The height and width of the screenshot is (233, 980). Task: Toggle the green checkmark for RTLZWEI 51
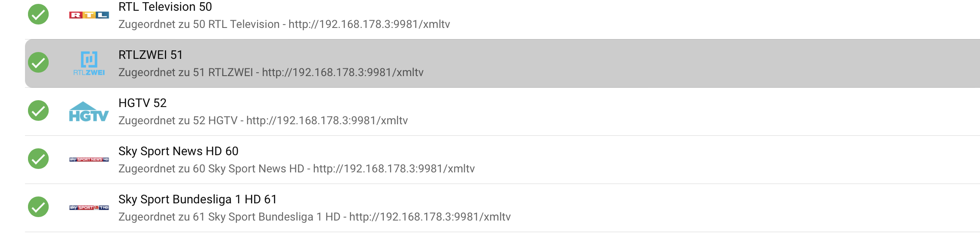(x=38, y=63)
